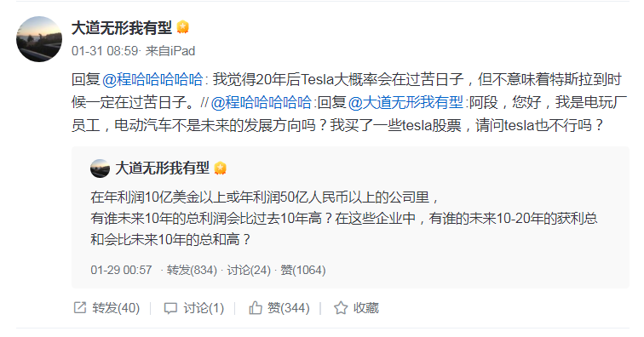Click the second @程哈哈哈哈哈 mention after the slashes
Image resolution: width=644 pixels, height=337 pixels.
[x=262, y=102]
